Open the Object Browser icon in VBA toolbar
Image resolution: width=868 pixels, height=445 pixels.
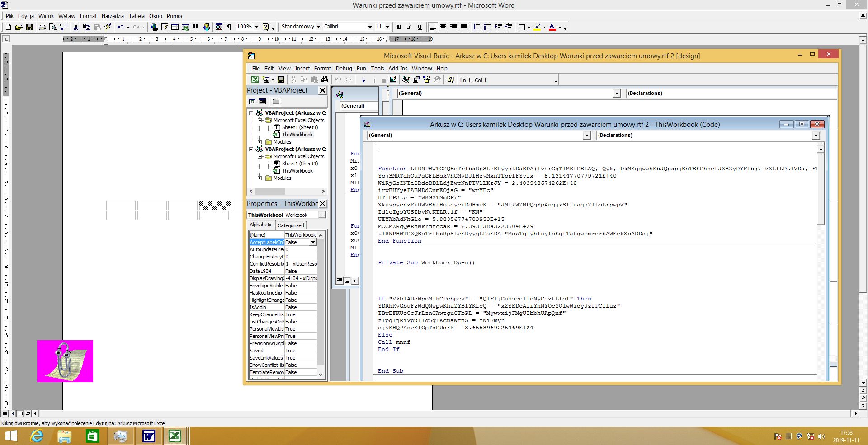click(426, 80)
